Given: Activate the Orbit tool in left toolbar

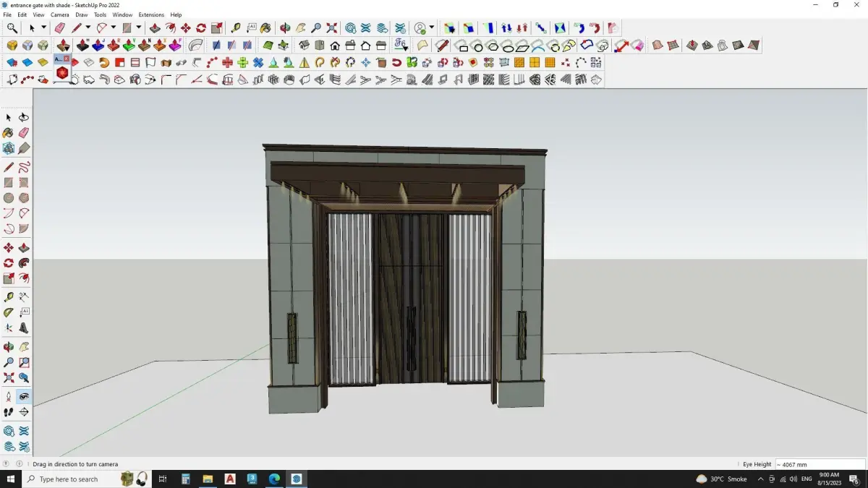Looking at the screenshot, I should pyautogui.click(x=9, y=347).
